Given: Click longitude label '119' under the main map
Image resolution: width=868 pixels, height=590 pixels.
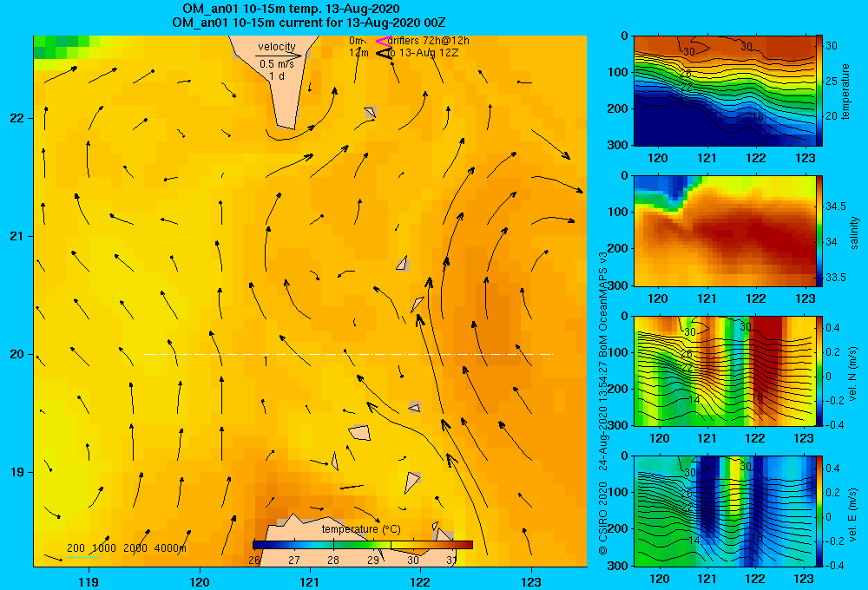Looking at the screenshot, I should (89, 582).
